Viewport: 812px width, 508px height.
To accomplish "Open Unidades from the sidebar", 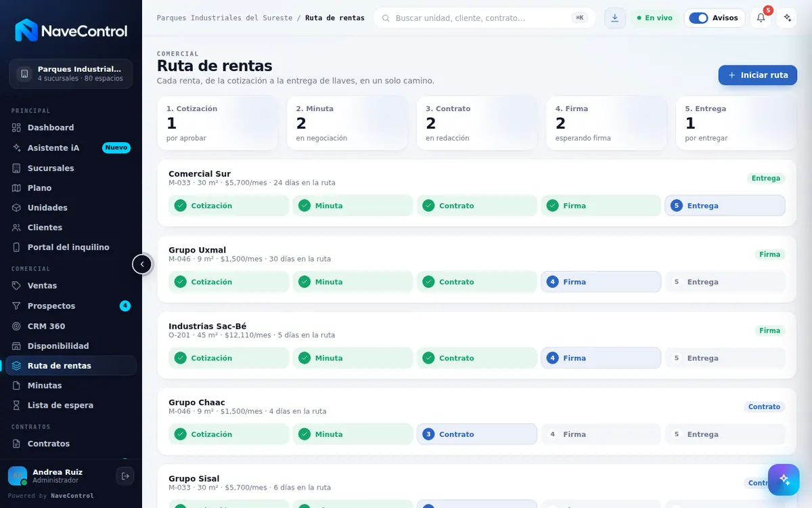I will [x=71, y=207].
